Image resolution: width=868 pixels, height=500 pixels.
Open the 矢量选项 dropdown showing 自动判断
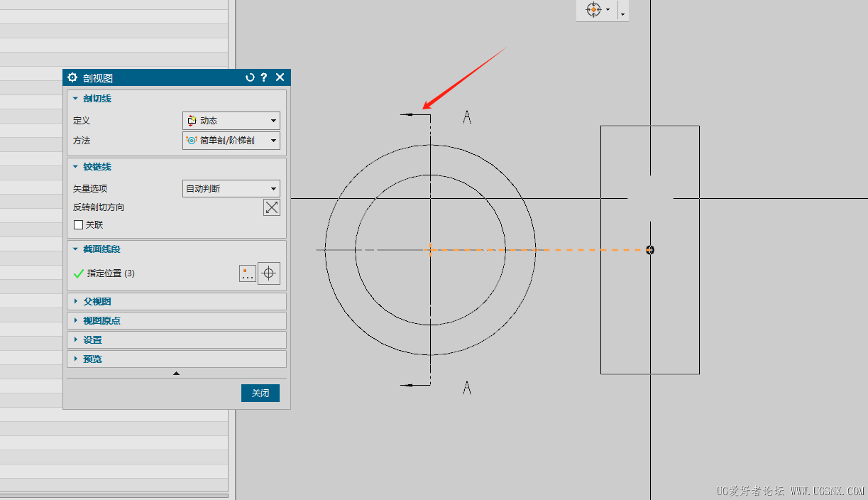231,189
